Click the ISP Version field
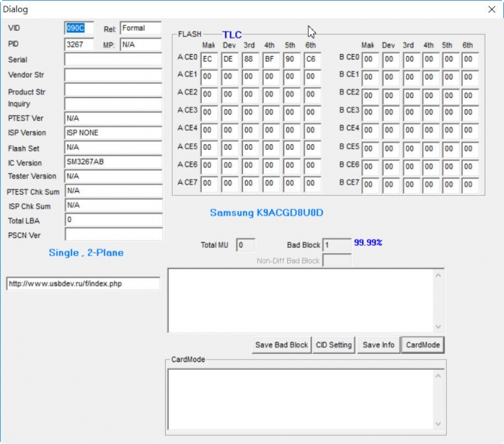This screenshot has width=504, height=444. [x=113, y=132]
